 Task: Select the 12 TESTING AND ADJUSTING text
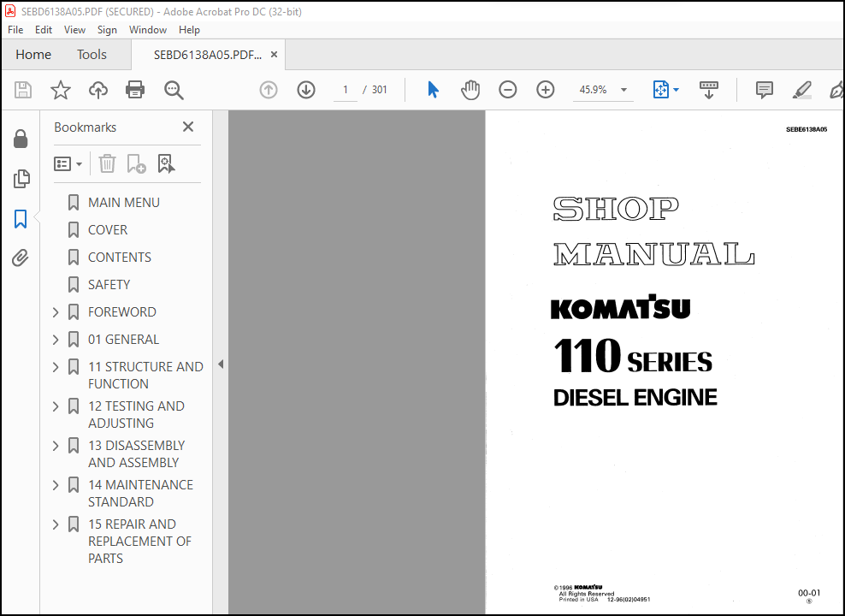[136, 415]
